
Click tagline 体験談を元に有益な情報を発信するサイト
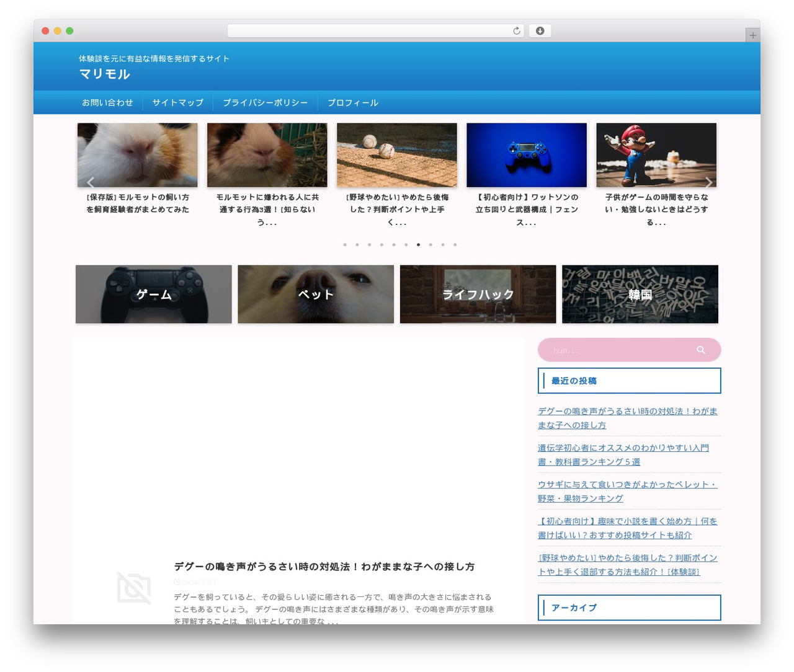pyautogui.click(x=154, y=59)
